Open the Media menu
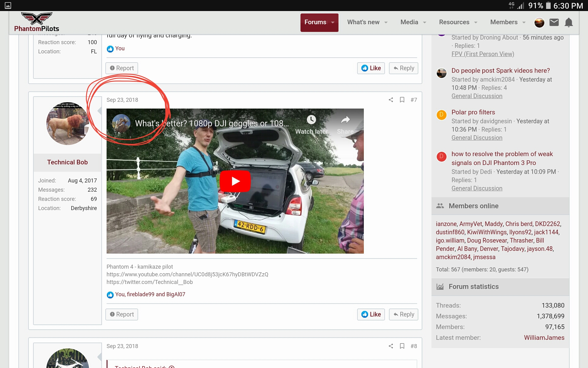The width and height of the screenshot is (588, 368). (x=409, y=22)
